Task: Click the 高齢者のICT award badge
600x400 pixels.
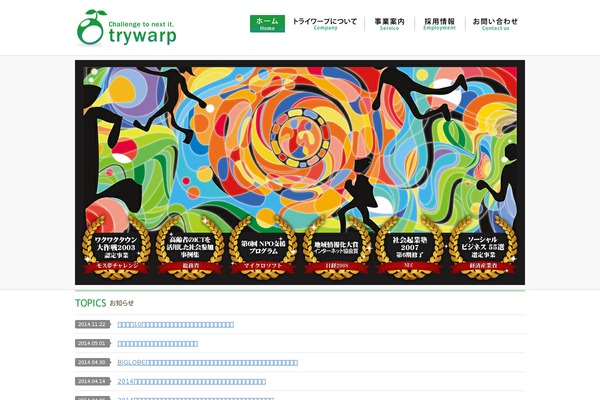Action: coord(190,248)
